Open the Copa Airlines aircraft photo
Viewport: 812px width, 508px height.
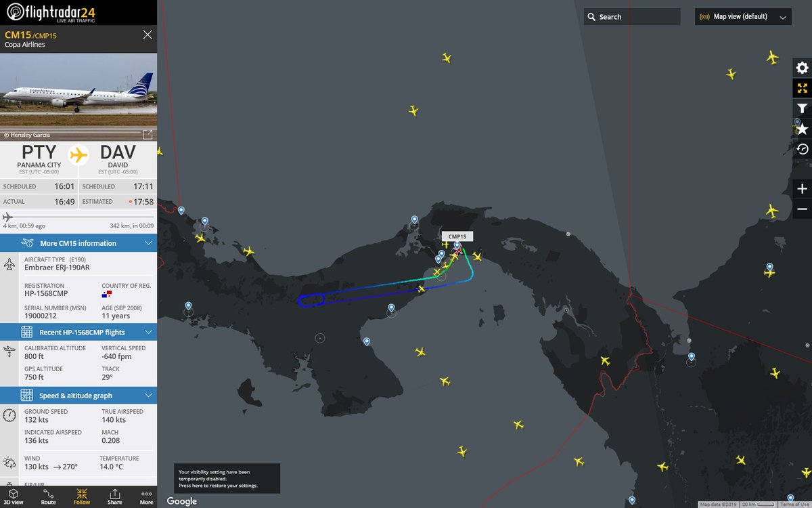coord(78,97)
